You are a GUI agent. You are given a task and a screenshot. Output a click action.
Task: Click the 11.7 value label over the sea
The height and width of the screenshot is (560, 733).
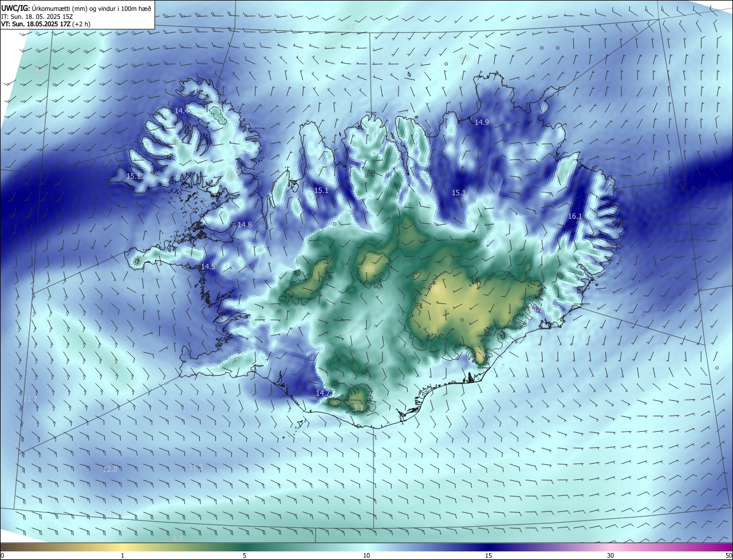30,399
